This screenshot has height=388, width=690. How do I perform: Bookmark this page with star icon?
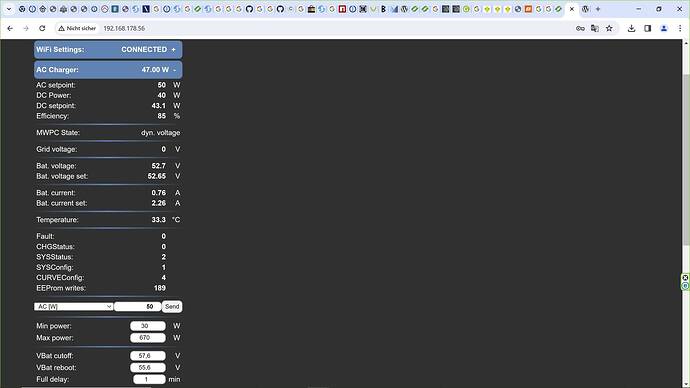pos(609,28)
